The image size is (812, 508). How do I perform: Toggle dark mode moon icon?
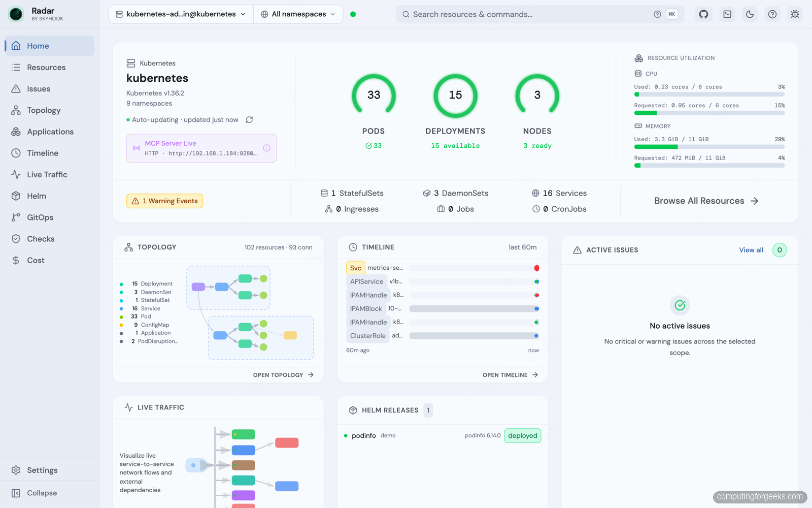tap(750, 14)
